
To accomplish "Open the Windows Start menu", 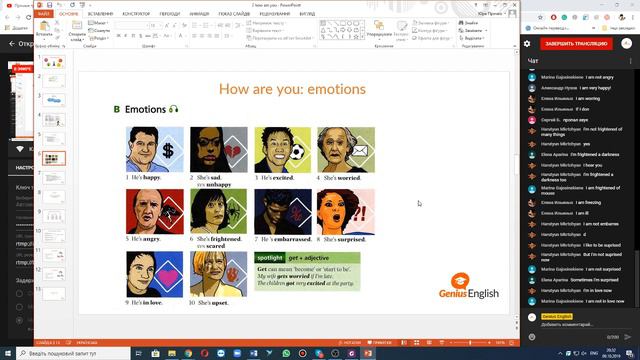I will click(x=8, y=353).
